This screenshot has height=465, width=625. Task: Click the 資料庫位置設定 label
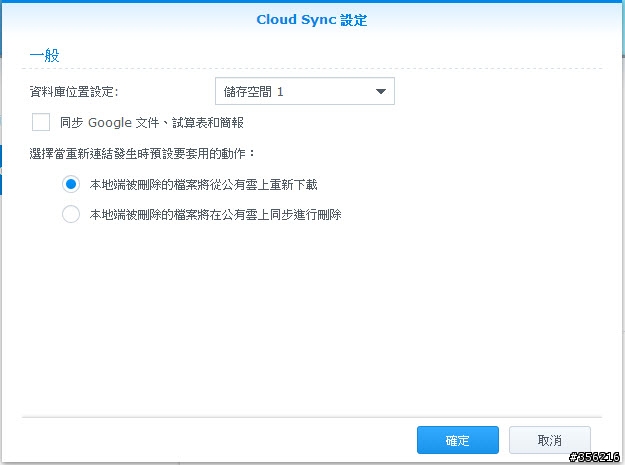74,92
